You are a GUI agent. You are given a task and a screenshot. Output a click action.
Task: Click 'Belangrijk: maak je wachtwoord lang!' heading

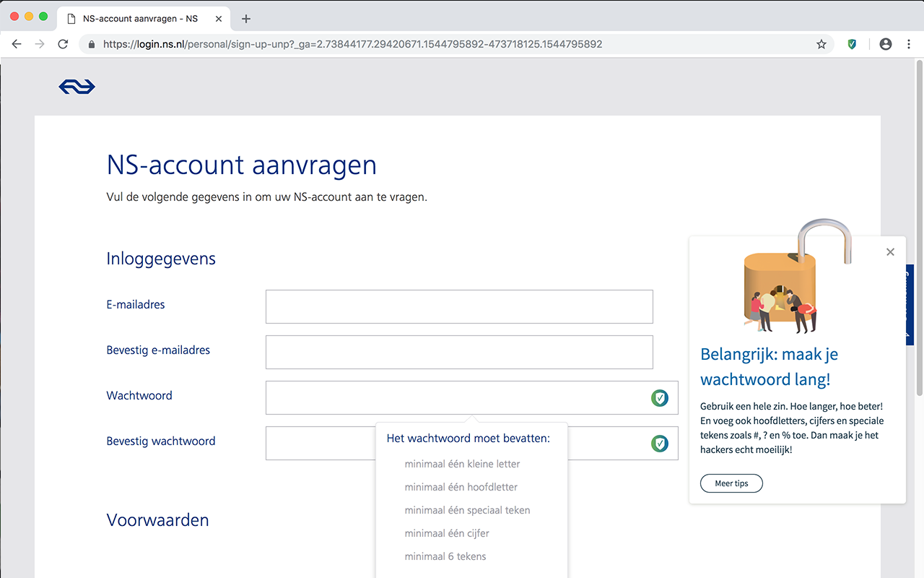click(770, 367)
